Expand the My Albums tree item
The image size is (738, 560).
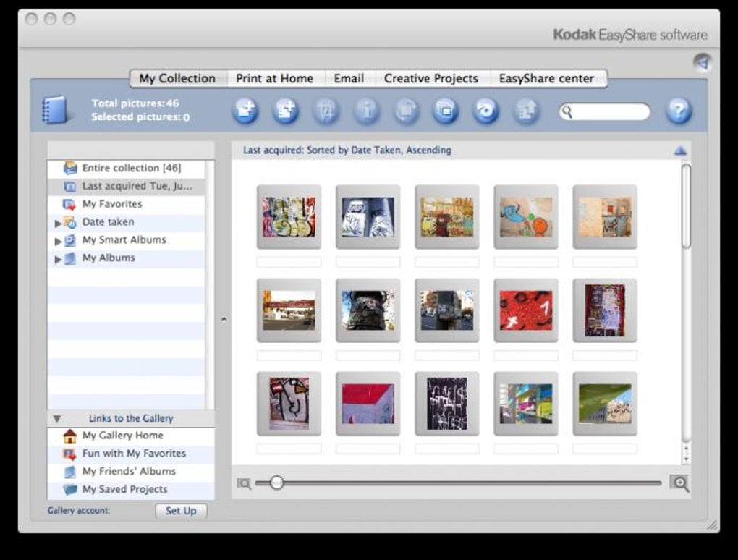58,259
